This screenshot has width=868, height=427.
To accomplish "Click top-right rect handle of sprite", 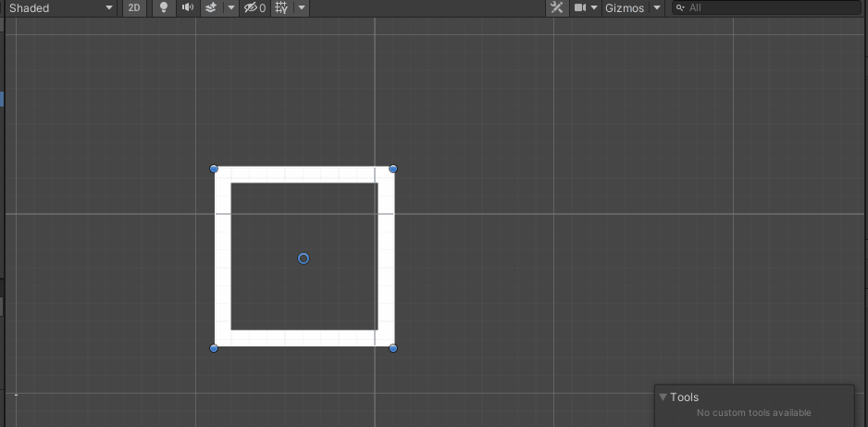I will [393, 169].
